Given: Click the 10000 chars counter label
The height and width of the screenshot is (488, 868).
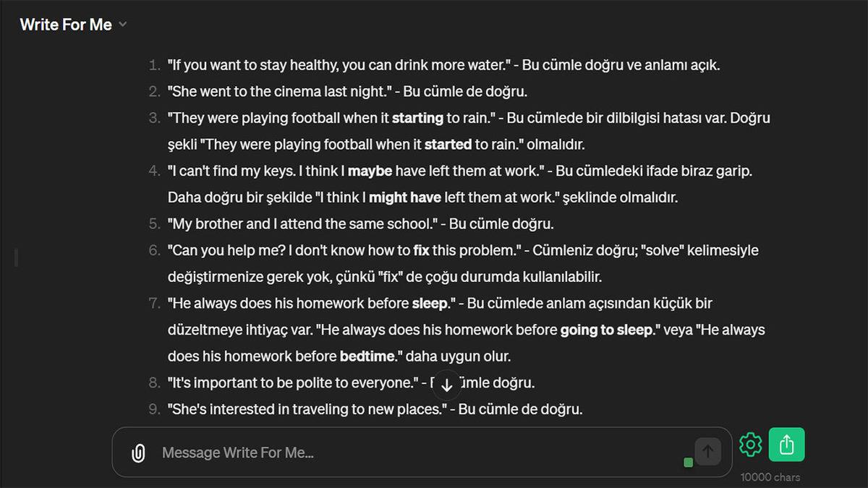Looking at the screenshot, I should point(770,477).
